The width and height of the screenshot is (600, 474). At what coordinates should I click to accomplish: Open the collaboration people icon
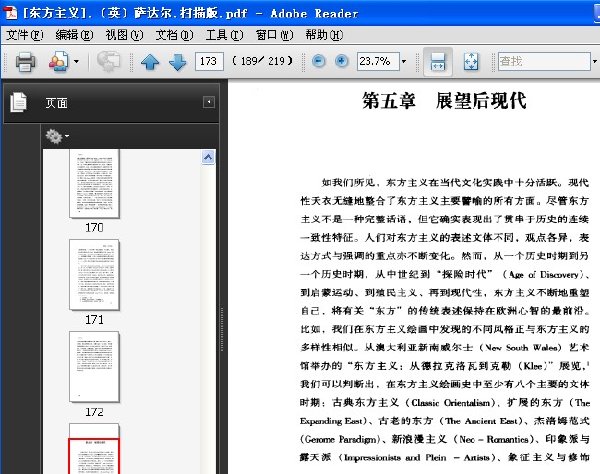click(x=59, y=61)
